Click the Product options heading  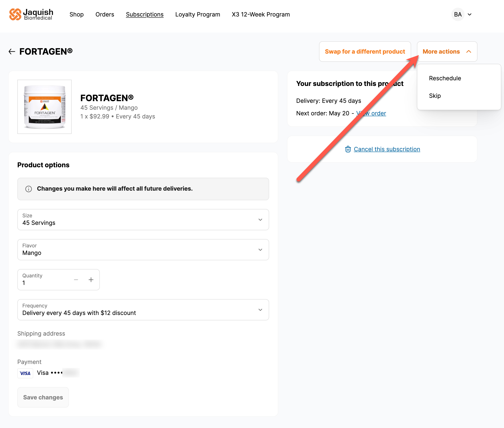click(43, 165)
